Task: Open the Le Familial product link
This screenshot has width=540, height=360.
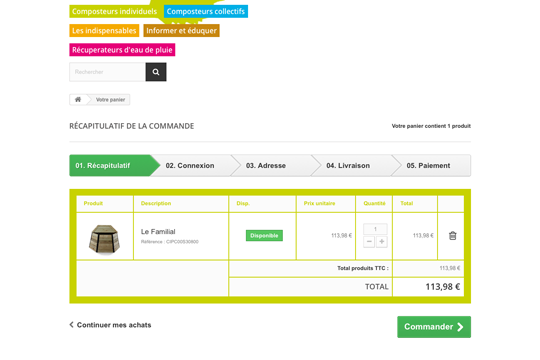Action: coord(158,232)
